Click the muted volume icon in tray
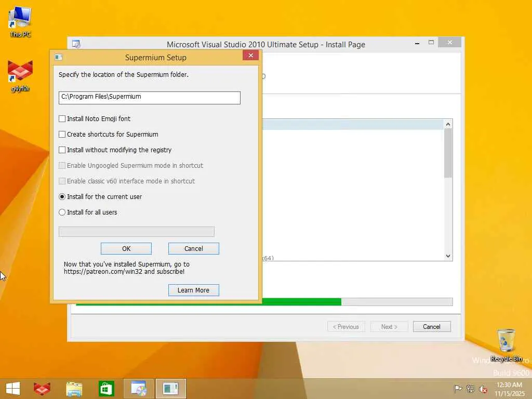This screenshot has height=399, width=532. 483,389
